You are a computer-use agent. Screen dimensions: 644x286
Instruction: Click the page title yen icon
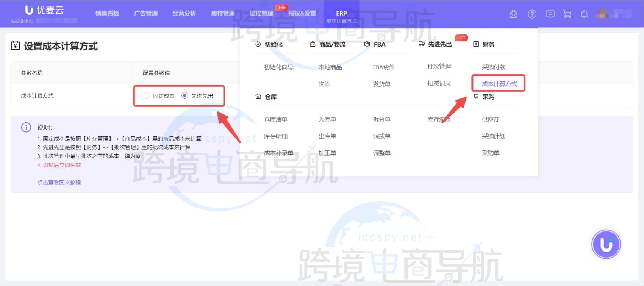point(16,46)
